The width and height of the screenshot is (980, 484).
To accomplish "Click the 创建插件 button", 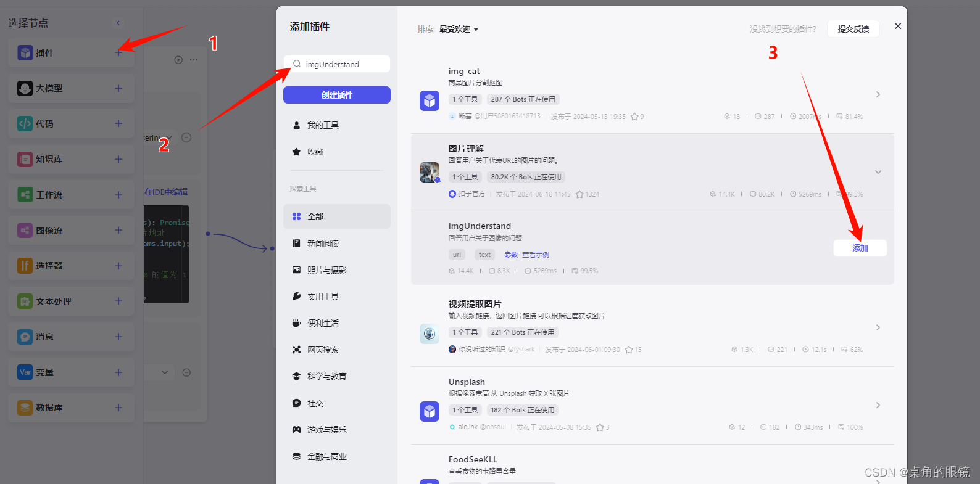I will 337,95.
